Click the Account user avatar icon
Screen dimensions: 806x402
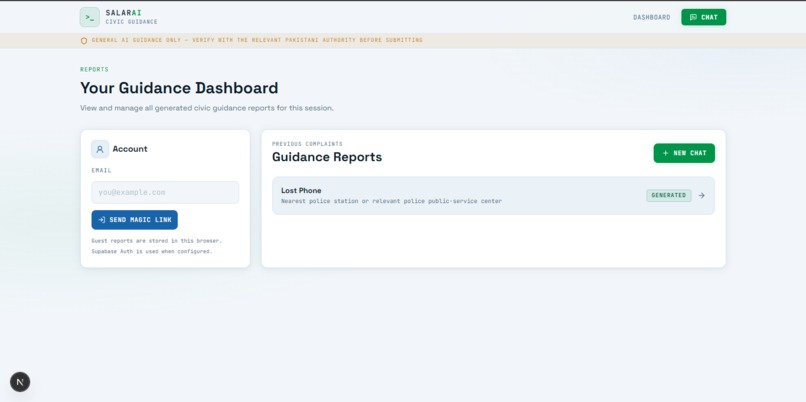[x=100, y=149]
